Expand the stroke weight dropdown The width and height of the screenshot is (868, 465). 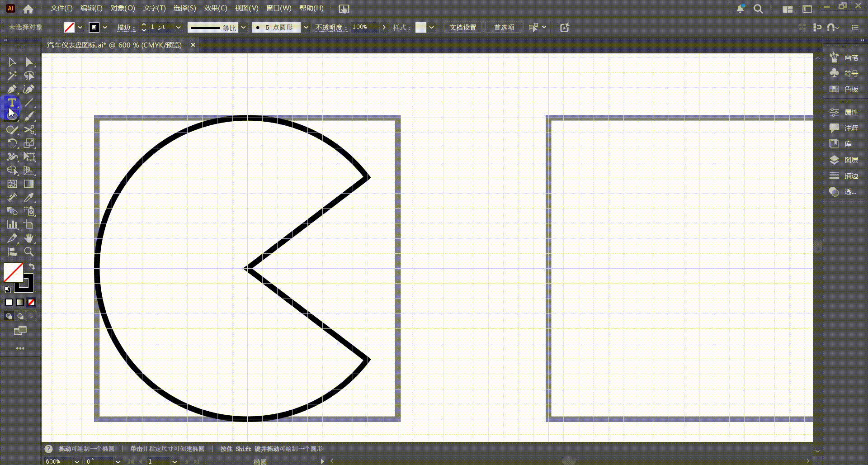179,27
